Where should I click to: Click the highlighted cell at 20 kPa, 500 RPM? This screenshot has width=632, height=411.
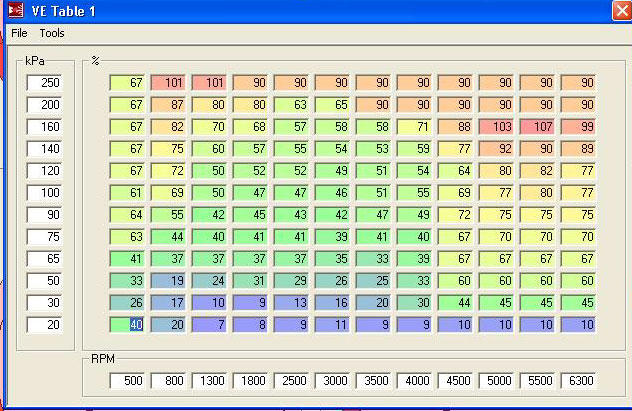pos(127,325)
